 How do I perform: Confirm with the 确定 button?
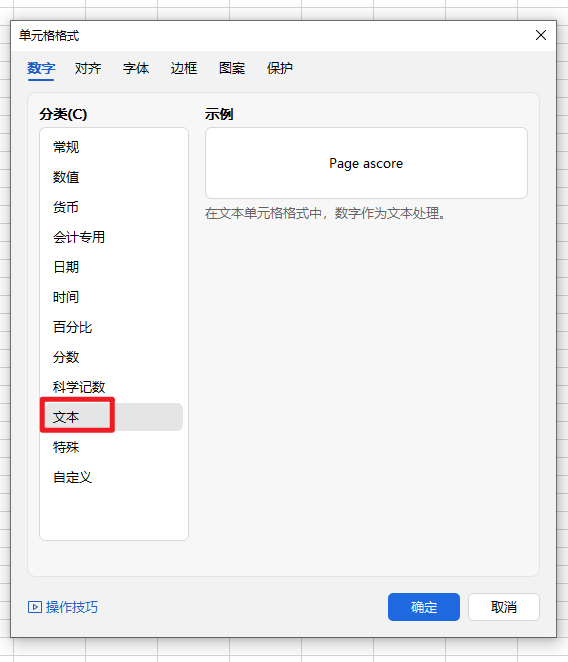pyautogui.click(x=424, y=607)
